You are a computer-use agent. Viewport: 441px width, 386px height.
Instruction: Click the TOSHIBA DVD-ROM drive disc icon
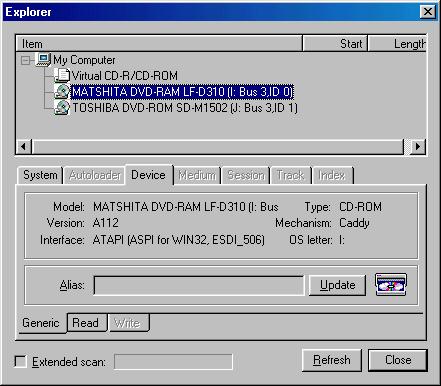point(62,108)
